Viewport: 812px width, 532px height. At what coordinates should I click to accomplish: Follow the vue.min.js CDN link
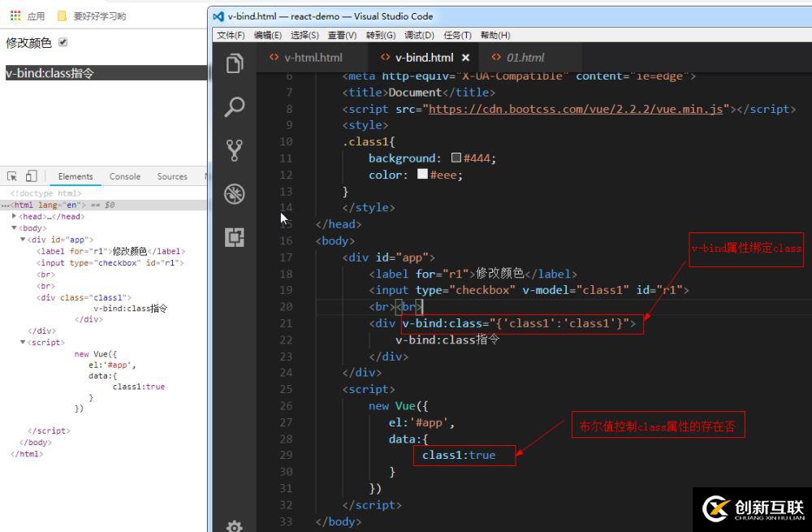pos(576,109)
